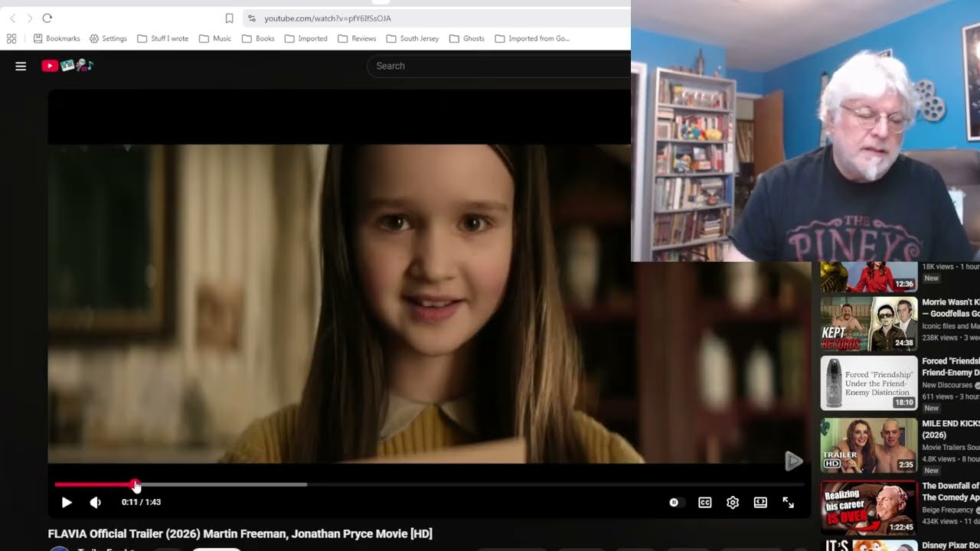
Task: Open the Imported bookmark folder
Action: 306,38
